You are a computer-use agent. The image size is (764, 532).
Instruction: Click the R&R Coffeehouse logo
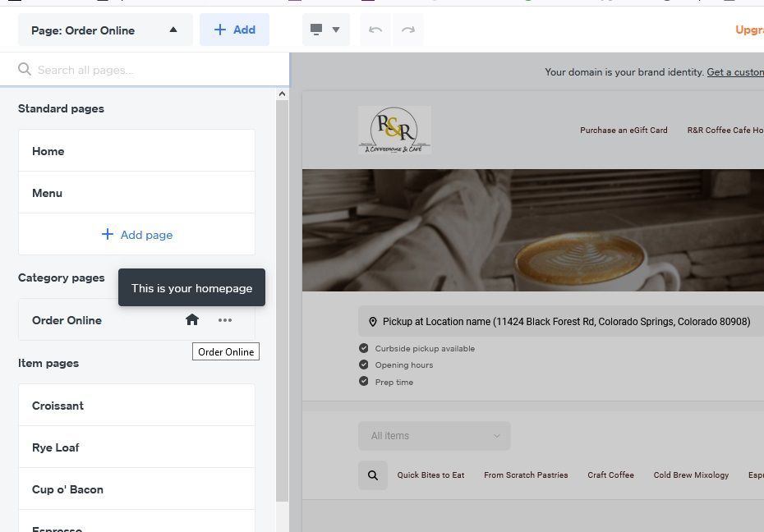point(394,130)
